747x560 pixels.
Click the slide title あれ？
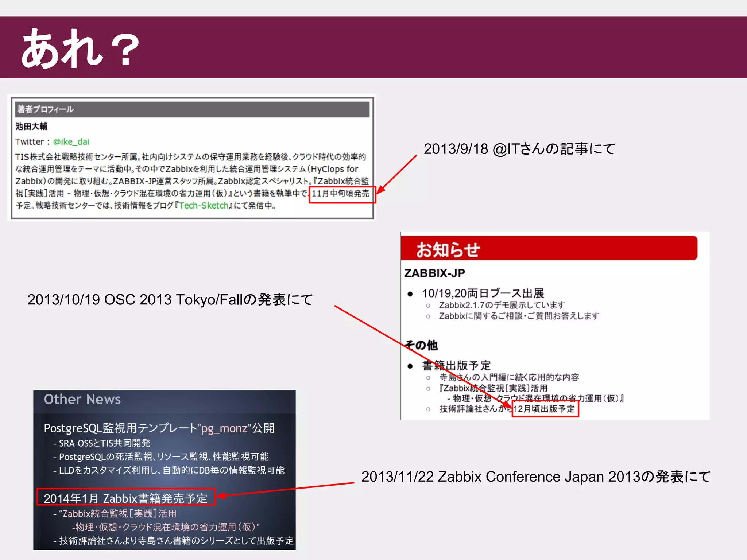point(80,48)
